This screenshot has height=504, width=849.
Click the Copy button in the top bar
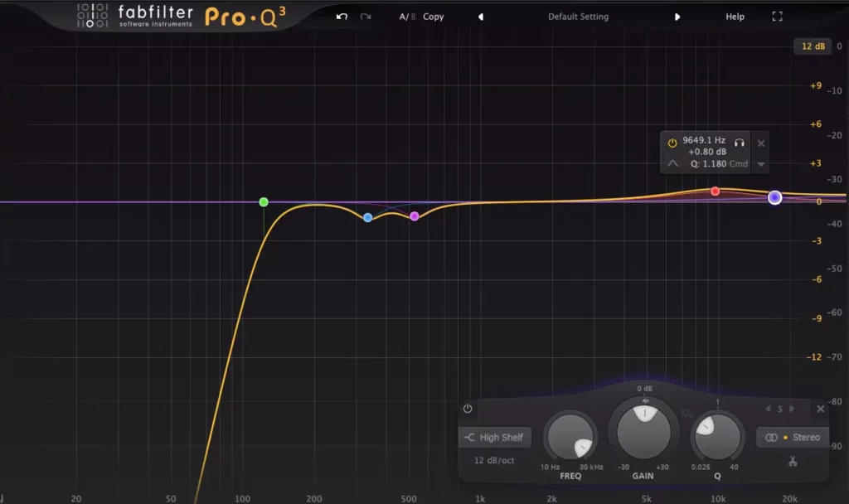pyautogui.click(x=434, y=17)
